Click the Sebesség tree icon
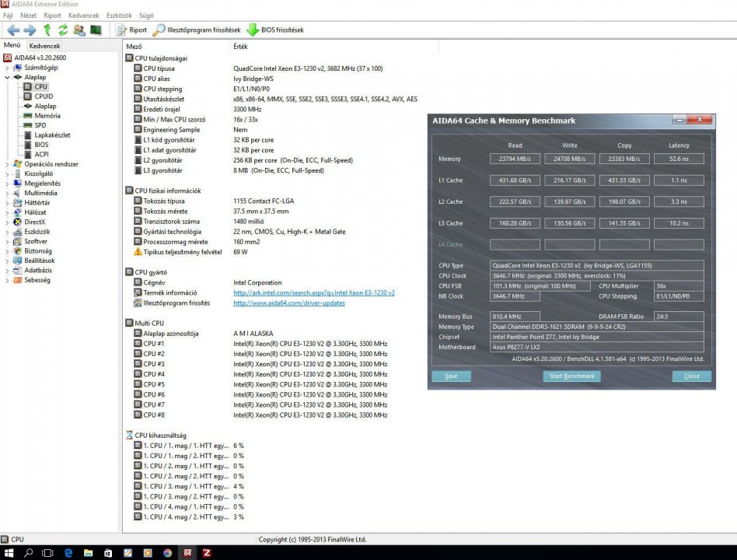 tap(17, 280)
